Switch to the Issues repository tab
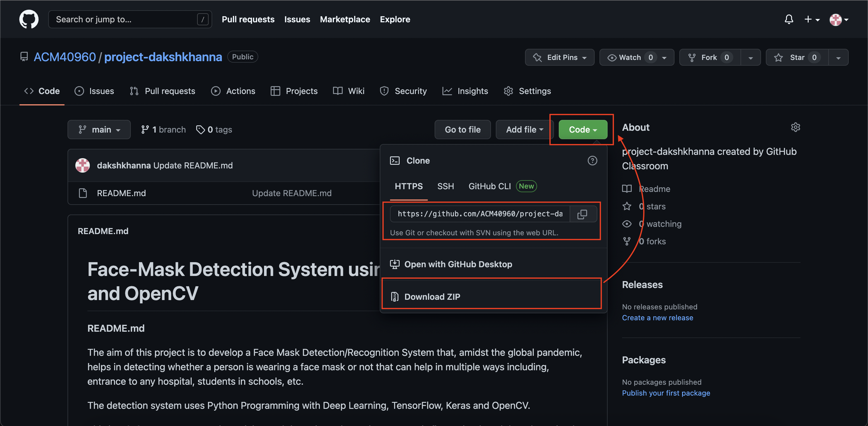The image size is (868, 426). pyautogui.click(x=94, y=91)
